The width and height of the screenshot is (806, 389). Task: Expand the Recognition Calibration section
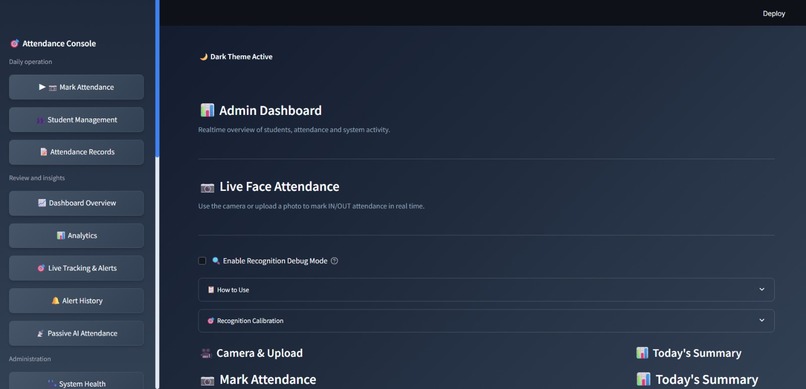[486, 321]
